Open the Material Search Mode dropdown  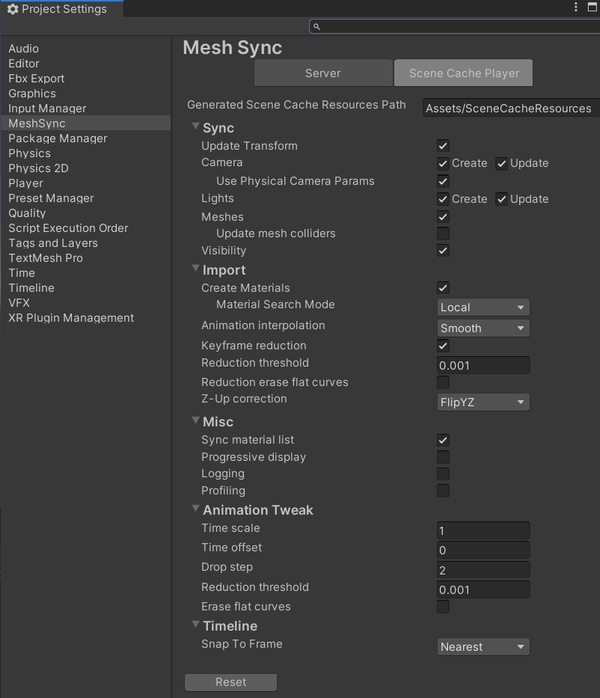click(x=483, y=307)
